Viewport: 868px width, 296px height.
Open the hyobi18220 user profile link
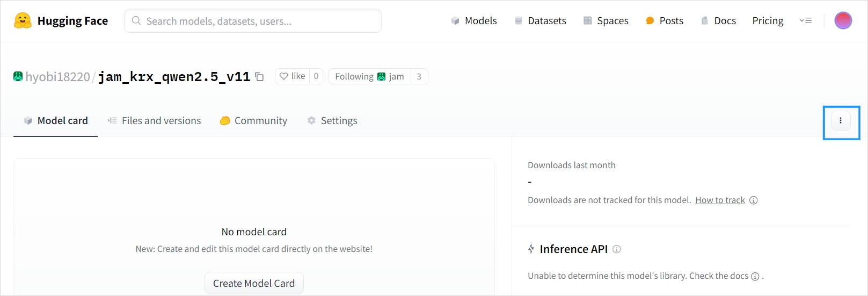pyautogui.click(x=57, y=77)
